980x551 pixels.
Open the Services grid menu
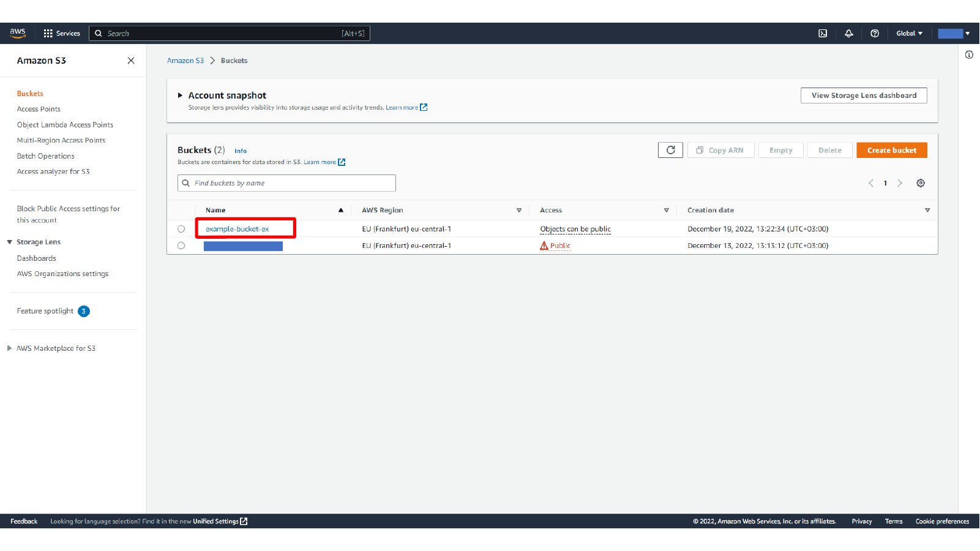click(62, 34)
